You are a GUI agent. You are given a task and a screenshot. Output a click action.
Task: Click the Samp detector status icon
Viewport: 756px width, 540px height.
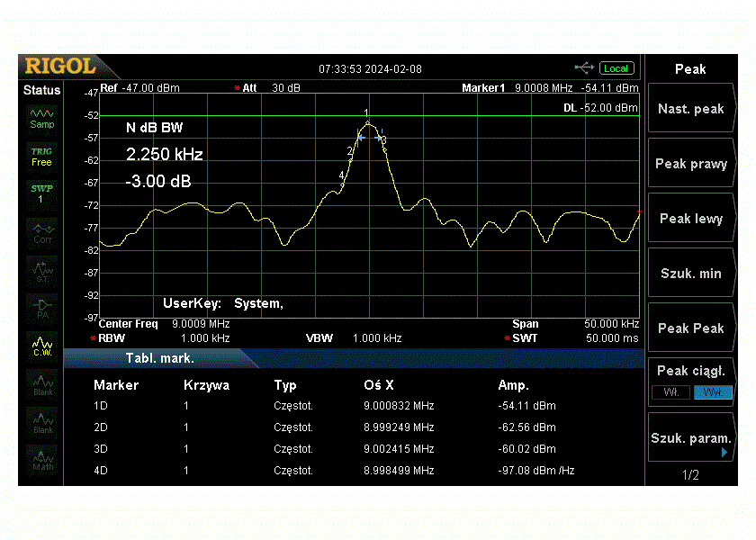point(41,118)
